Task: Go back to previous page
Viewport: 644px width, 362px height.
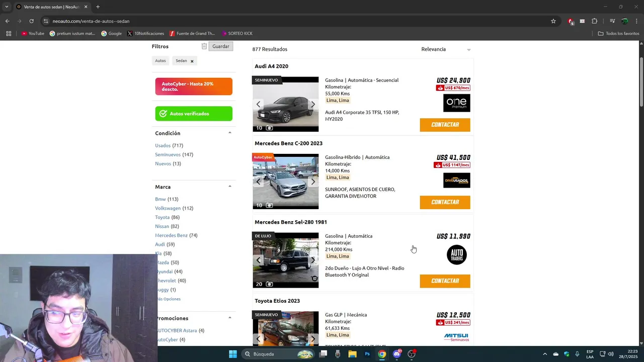Action: [7, 21]
